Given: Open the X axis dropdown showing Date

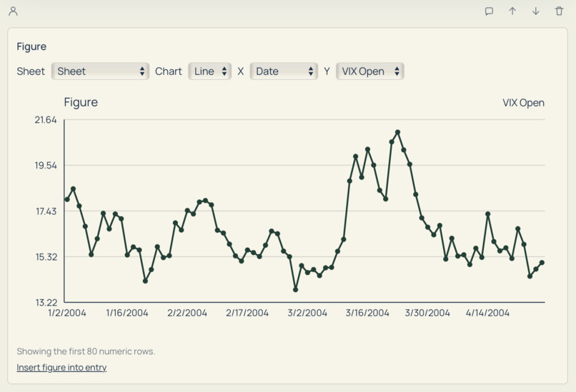Looking at the screenshot, I should click(284, 71).
